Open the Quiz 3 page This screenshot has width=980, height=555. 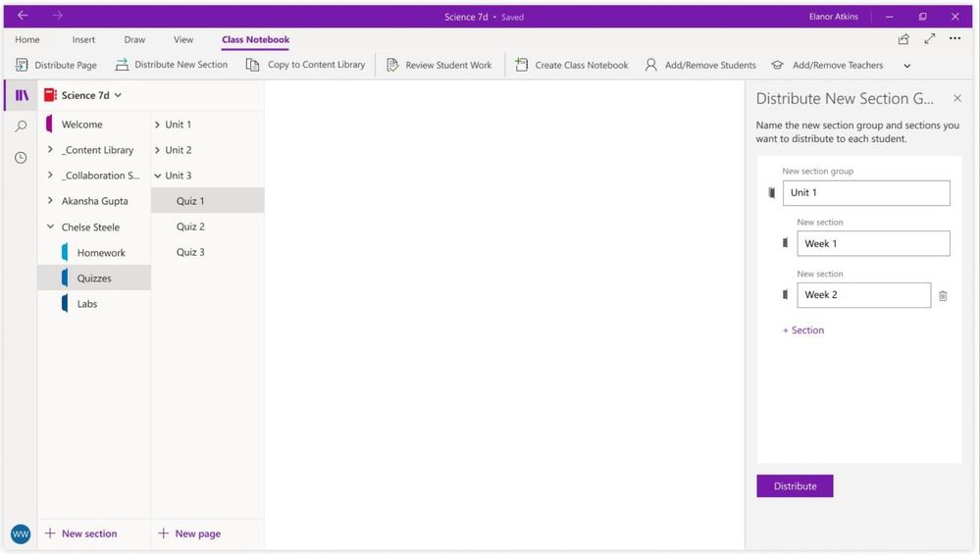(208, 252)
